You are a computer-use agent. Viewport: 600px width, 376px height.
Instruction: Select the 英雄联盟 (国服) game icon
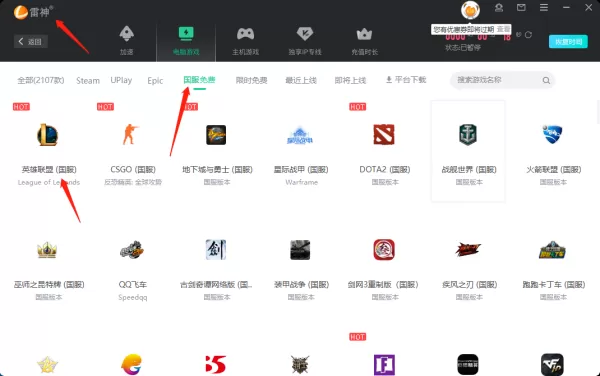click(x=47, y=135)
